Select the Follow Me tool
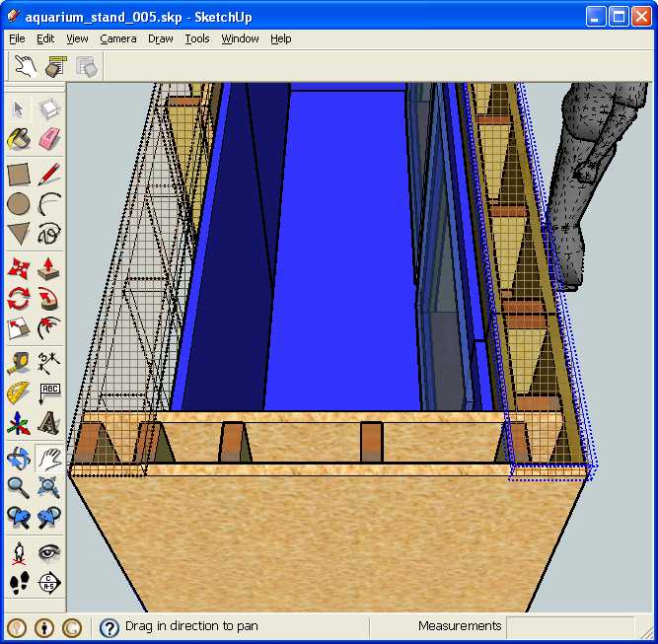Image resolution: width=658 pixels, height=644 pixels. 49,298
